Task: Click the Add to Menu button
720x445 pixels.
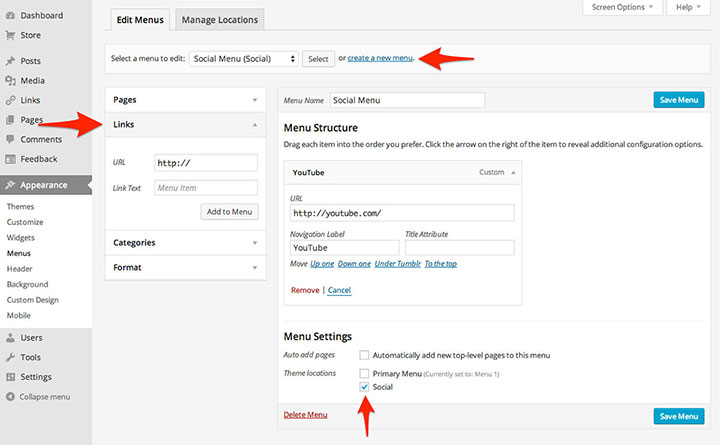Action: click(229, 211)
